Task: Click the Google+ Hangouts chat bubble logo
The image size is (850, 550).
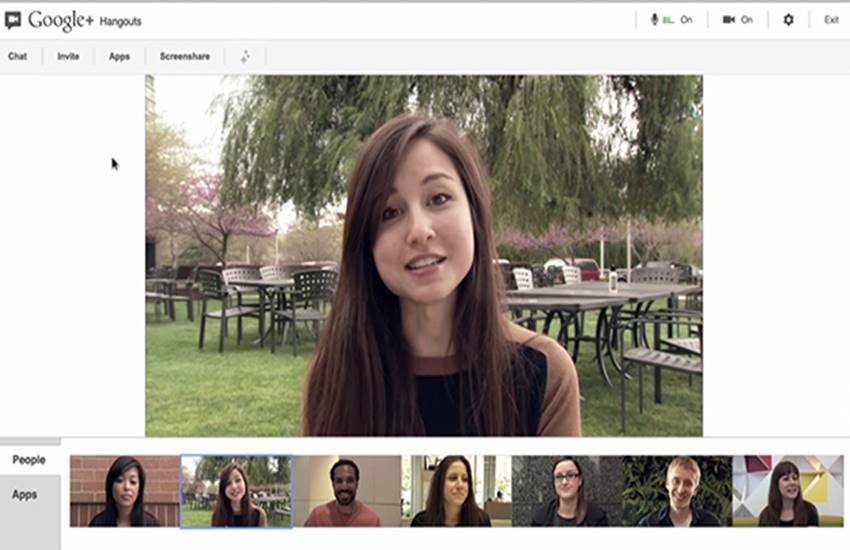Action: [x=13, y=20]
